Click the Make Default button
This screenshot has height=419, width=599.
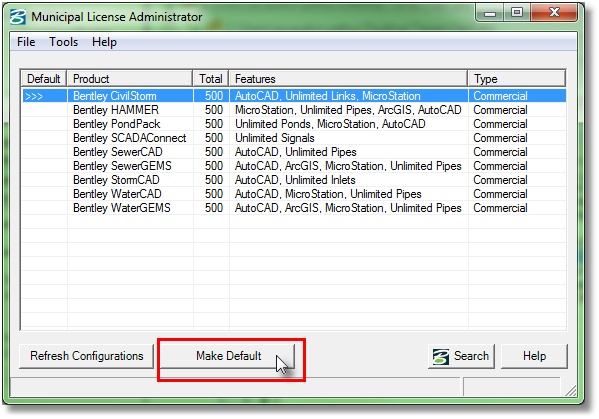point(228,356)
